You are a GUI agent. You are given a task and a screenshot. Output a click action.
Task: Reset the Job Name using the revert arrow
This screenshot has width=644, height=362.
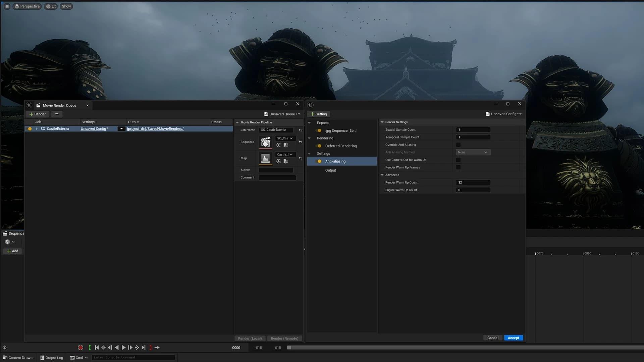[x=301, y=130]
